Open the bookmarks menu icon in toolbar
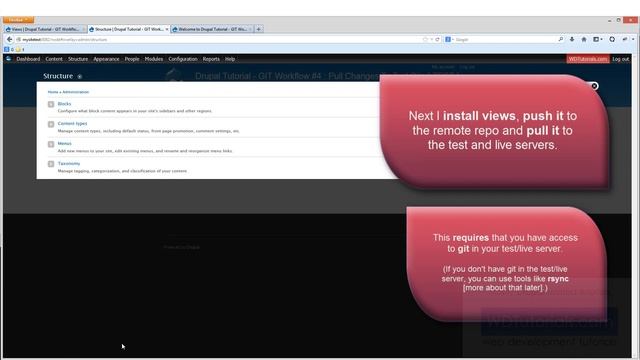The height and width of the screenshot is (360, 640). 597,39
